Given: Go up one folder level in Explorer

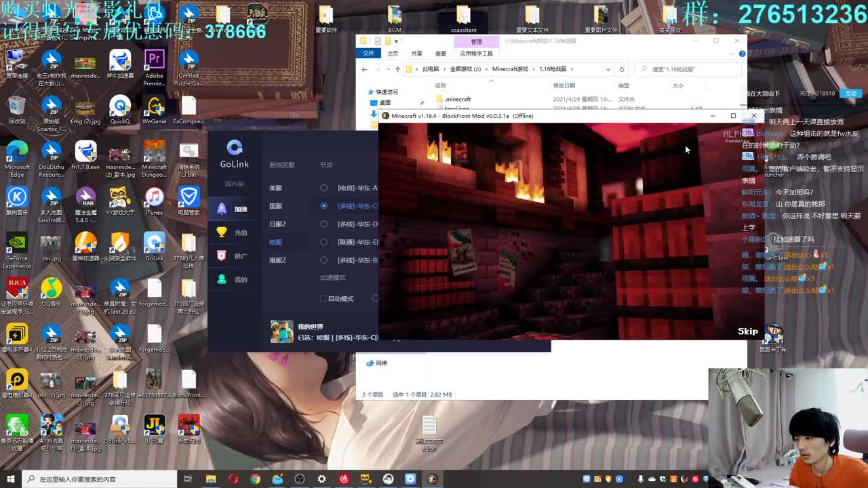Looking at the screenshot, I should point(397,69).
